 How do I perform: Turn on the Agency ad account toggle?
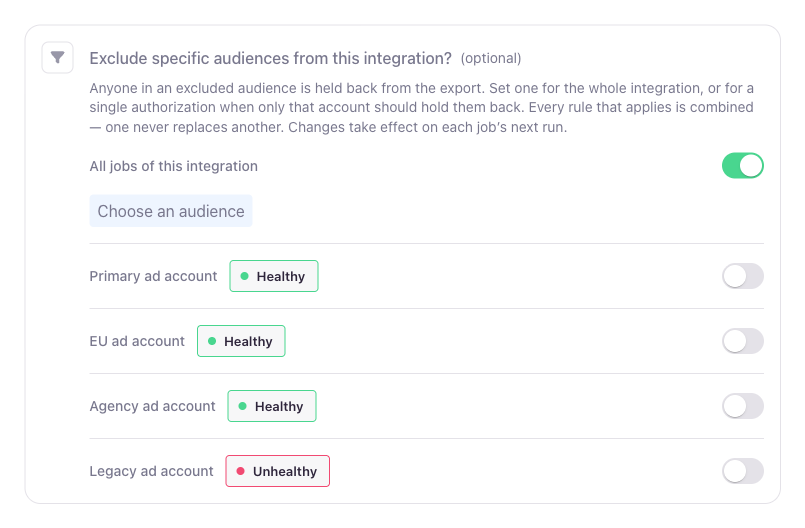[742, 406]
